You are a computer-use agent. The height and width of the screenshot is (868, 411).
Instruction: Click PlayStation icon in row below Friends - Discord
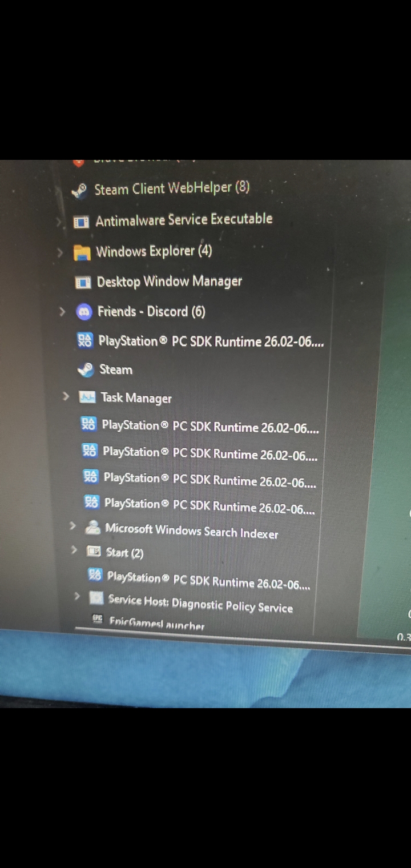[84, 341]
